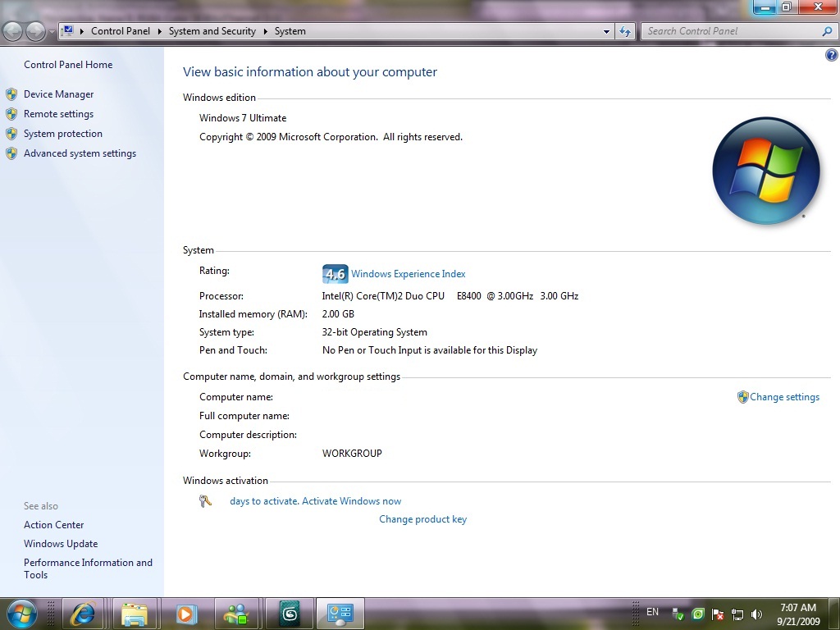Open Device Manager from the sidebar
The width and height of the screenshot is (840, 630).
point(58,94)
